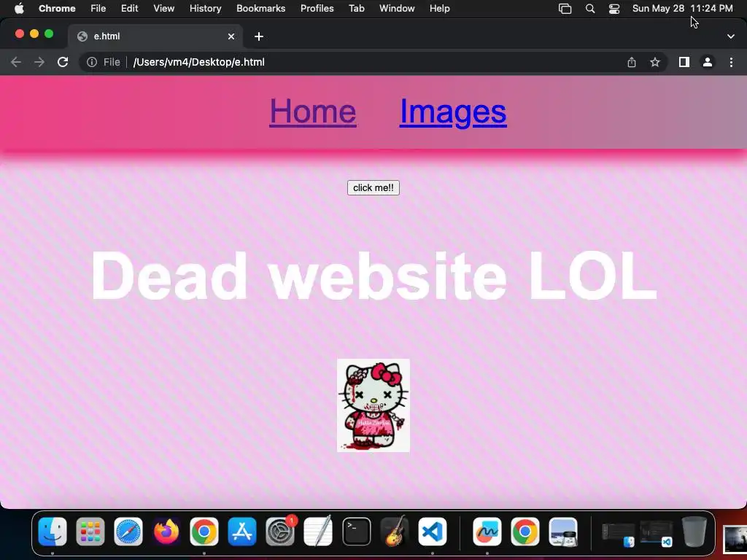Open the Chrome application menu
This screenshot has width=747, height=560.
coord(57,9)
